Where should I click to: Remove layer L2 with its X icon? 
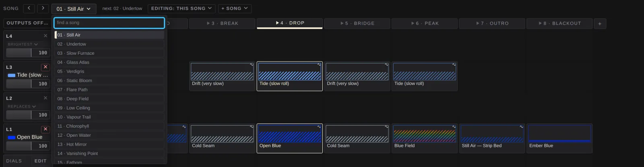coord(45,98)
